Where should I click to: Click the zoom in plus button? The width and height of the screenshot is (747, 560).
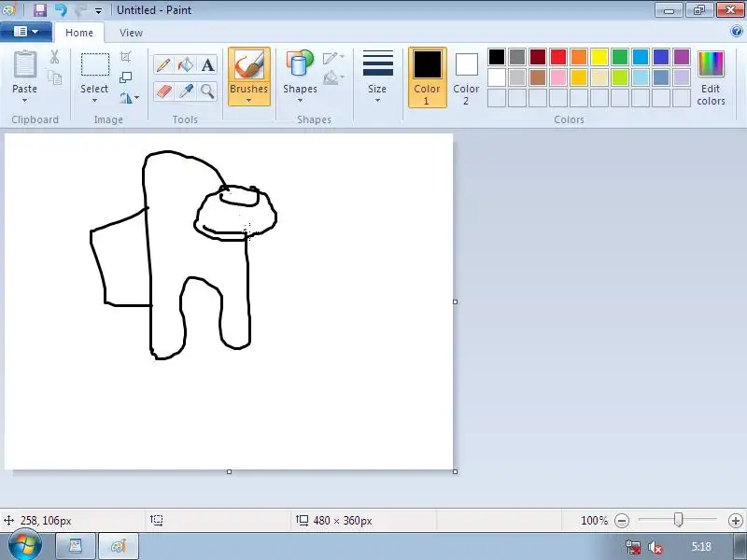click(x=736, y=521)
